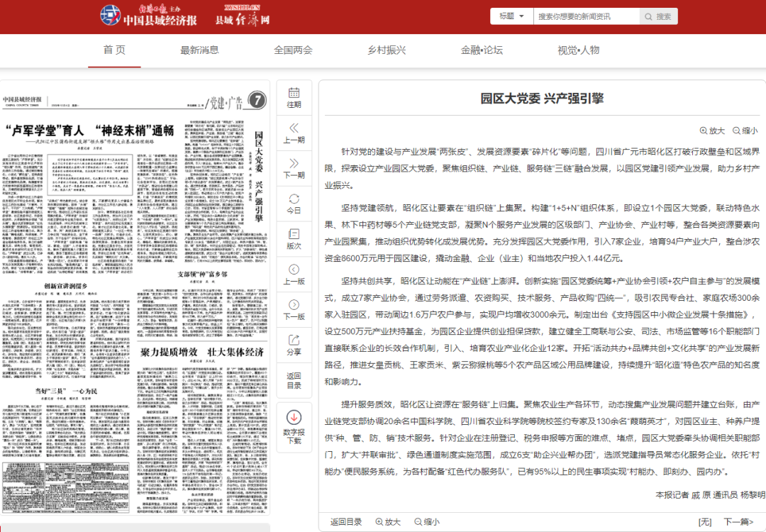The height and width of the screenshot is (532, 766).
Task: Open the 全国两会 tab
Action: [293, 50]
